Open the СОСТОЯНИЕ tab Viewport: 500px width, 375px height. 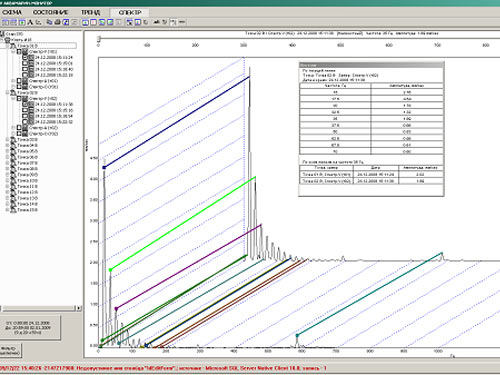tap(51, 12)
